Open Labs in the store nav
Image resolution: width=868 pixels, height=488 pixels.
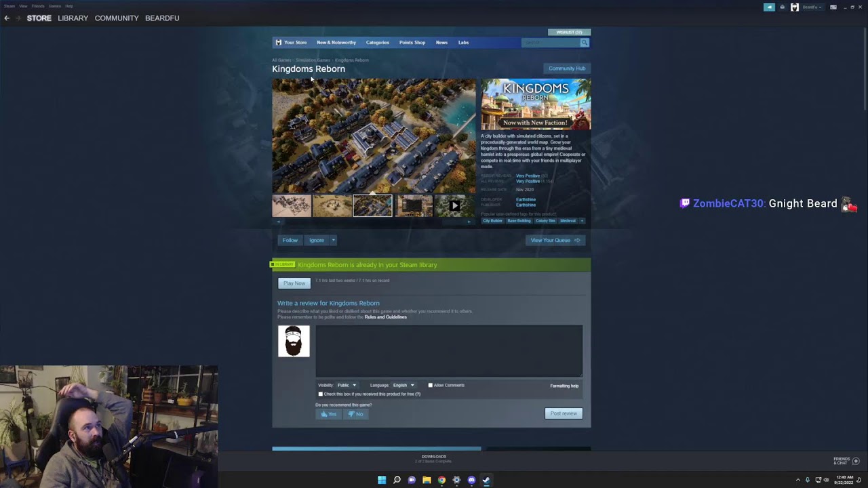pos(463,43)
